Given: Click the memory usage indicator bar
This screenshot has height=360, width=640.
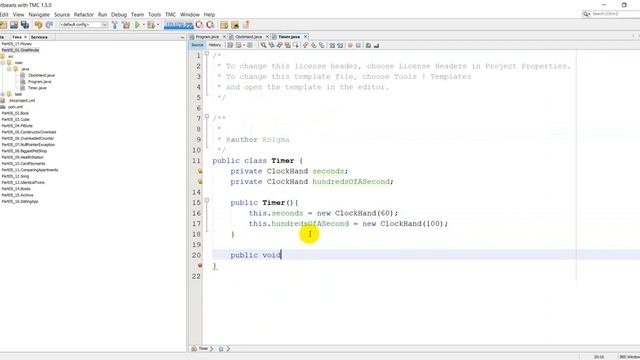Looking at the screenshot, I should click(x=178, y=25).
